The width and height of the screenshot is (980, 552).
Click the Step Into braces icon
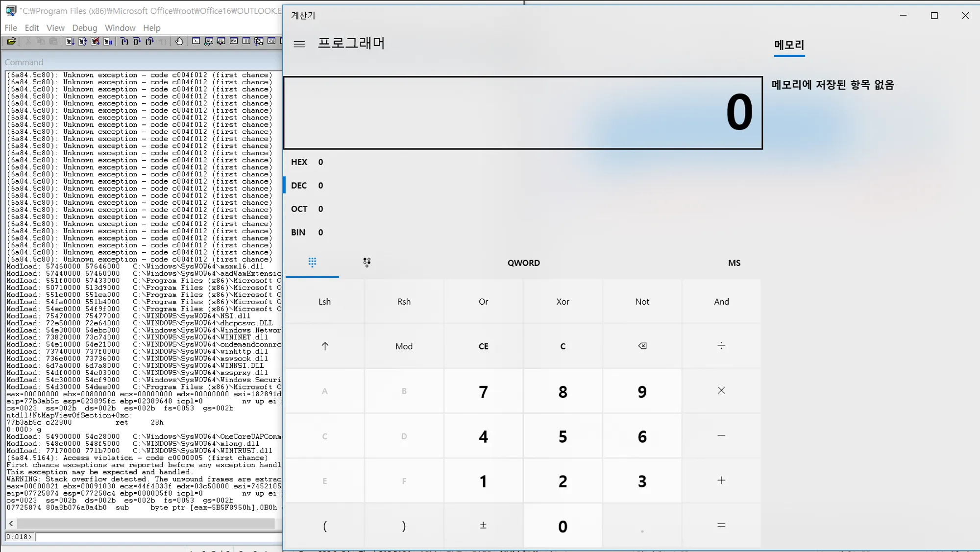tap(124, 42)
